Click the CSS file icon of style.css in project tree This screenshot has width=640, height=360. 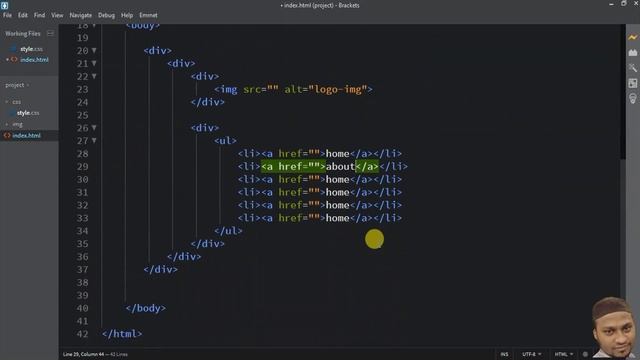(13, 113)
